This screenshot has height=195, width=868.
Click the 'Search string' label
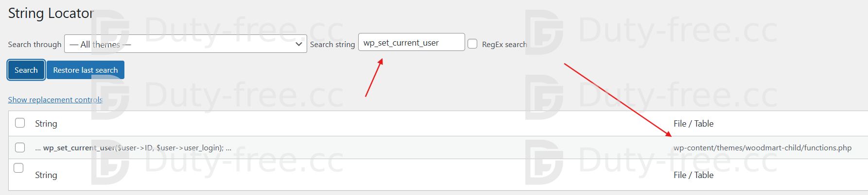coord(332,45)
